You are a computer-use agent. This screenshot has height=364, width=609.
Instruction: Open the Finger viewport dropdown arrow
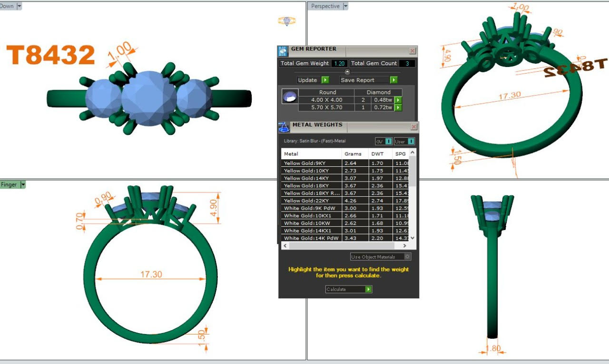coord(22,184)
